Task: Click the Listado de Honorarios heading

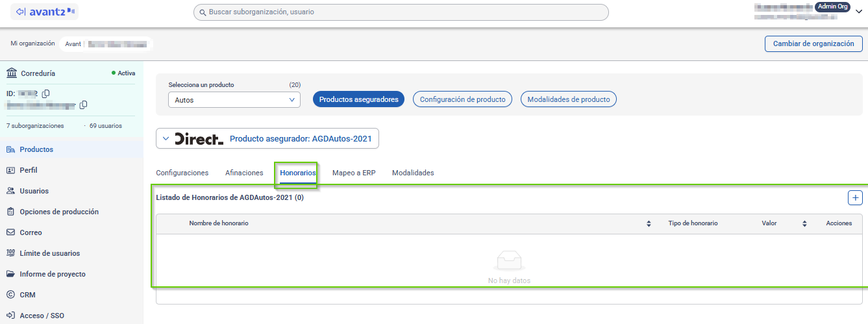Action: 230,198
